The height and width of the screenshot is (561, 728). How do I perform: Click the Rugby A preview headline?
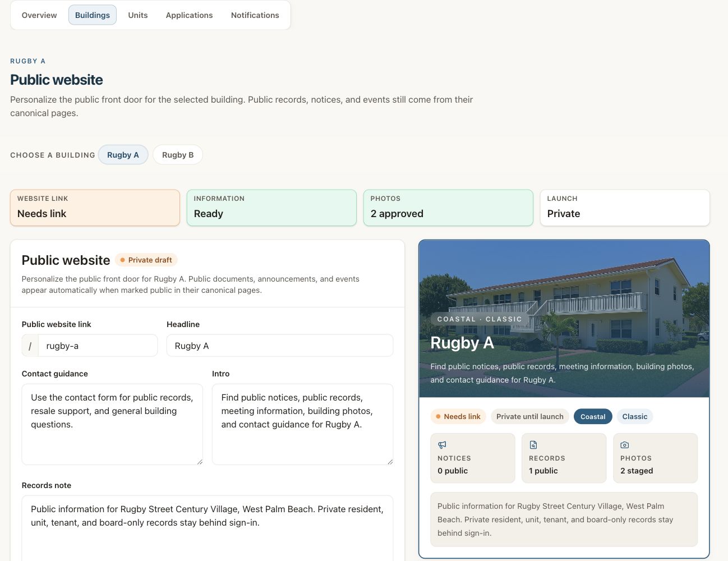tap(462, 342)
